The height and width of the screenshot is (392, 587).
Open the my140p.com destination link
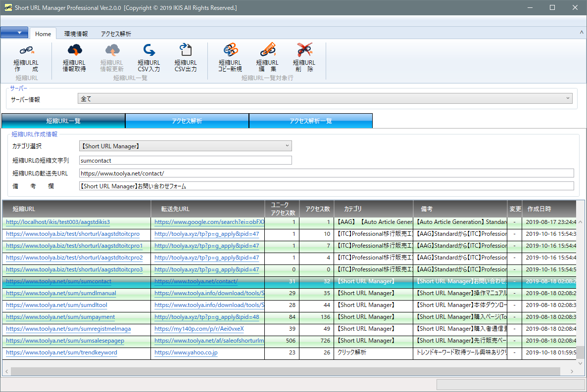[199, 329]
